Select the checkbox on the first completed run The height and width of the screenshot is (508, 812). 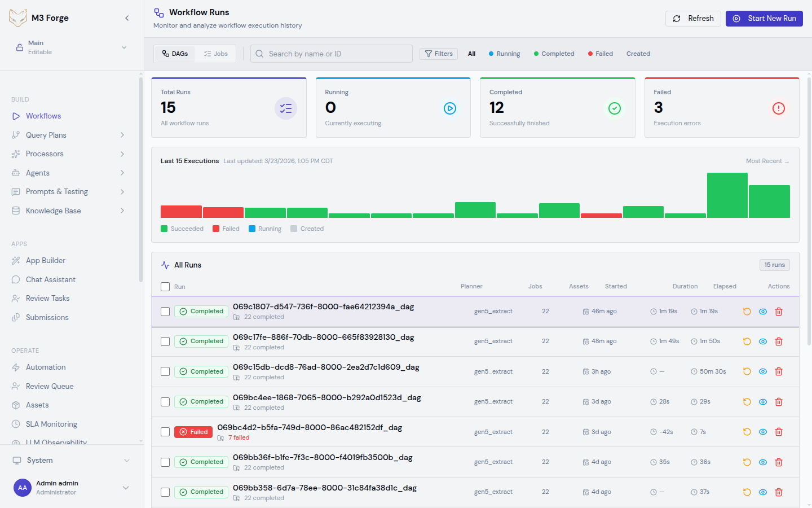pyautogui.click(x=165, y=311)
